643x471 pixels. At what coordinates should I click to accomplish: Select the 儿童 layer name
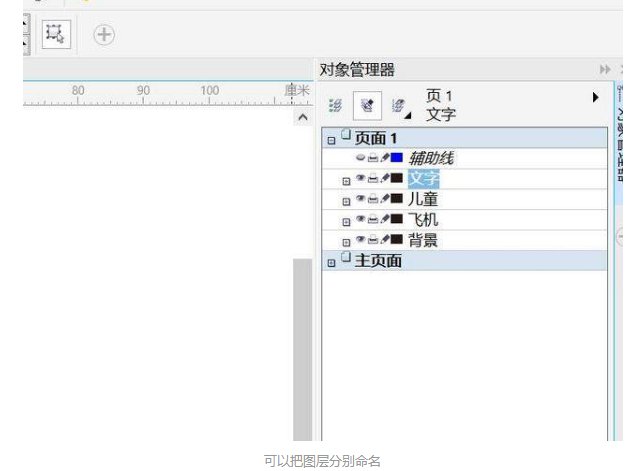point(423,199)
